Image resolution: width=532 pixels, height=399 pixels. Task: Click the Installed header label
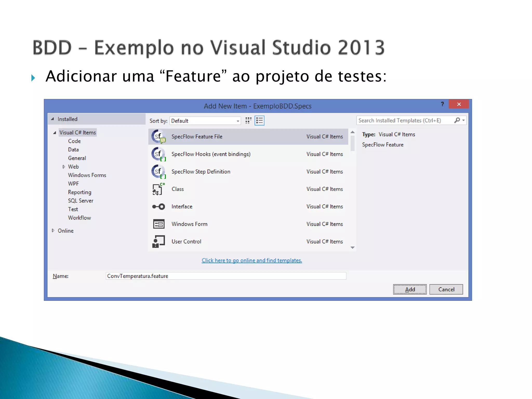pos(68,119)
